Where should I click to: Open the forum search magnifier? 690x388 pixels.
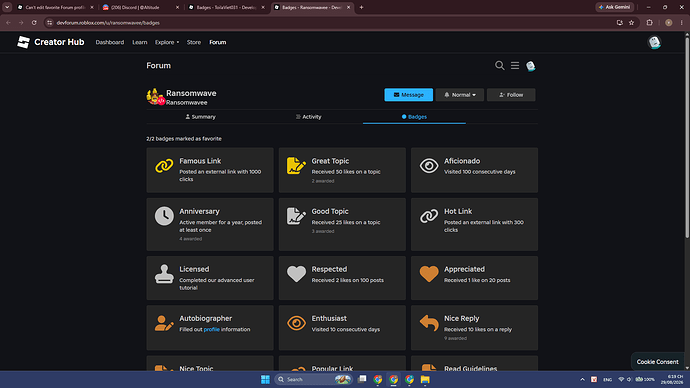pos(499,66)
